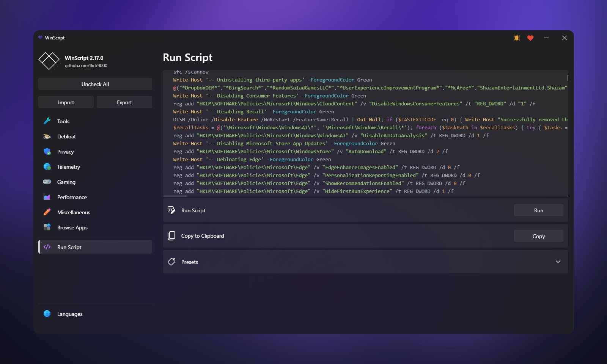Image resolution: width=607 pixels, height=364 pixels.
Task: Click the Browse Apps icon
Action: click(x=47, y=227)
